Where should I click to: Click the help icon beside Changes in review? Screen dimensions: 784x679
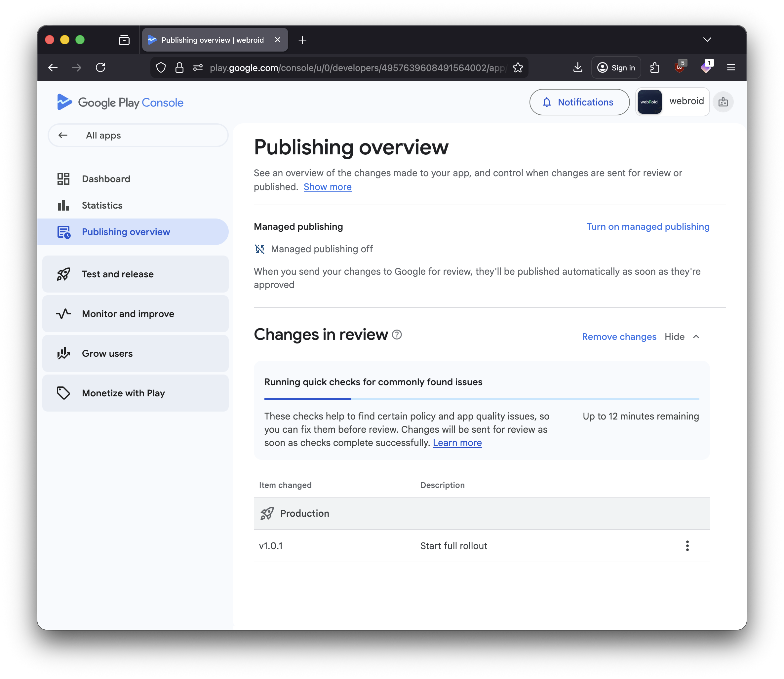pyautogui.click(x=397, y=335)
